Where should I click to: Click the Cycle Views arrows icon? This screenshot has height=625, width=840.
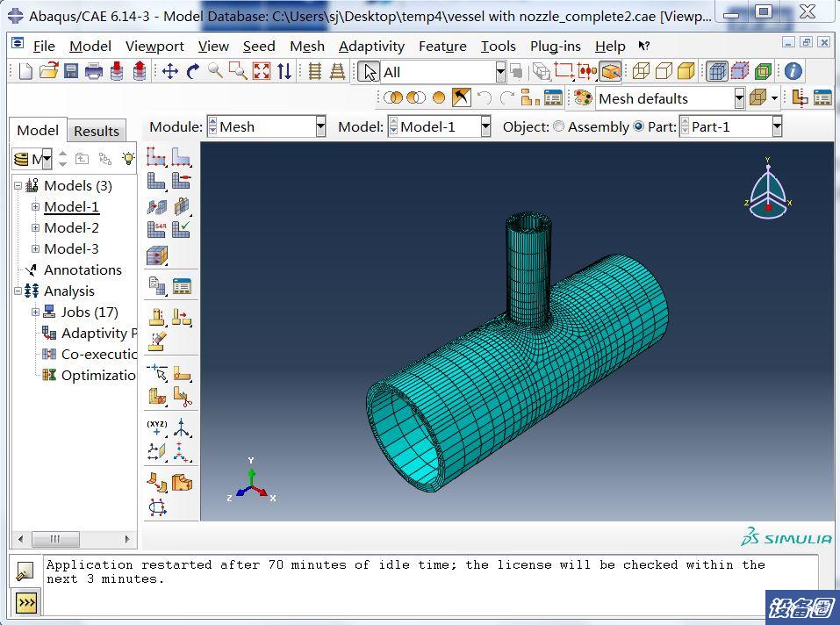pyautogui.click(x=284, y=71)
